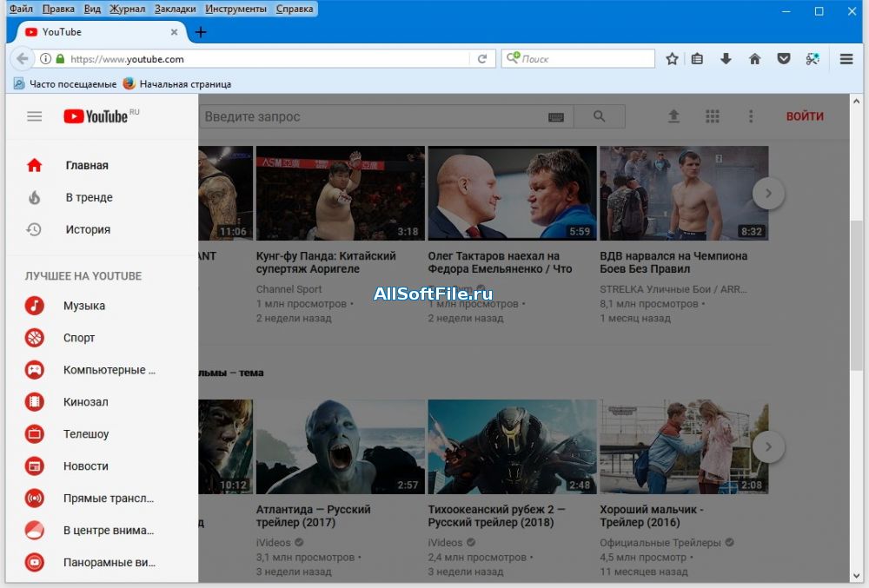This screenshot has height=588, width=869.
Task: Open the Начальная страница bookmark
Action: [x=176, y=84]
